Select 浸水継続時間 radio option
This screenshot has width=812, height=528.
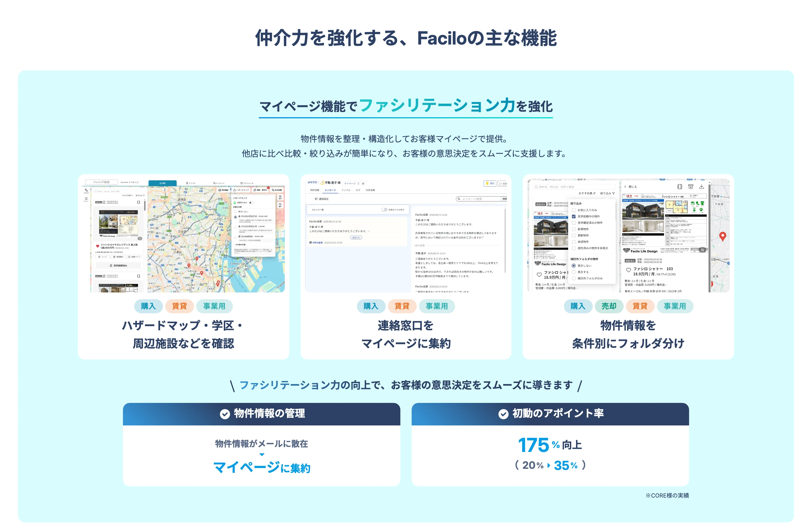click(235, 237)
